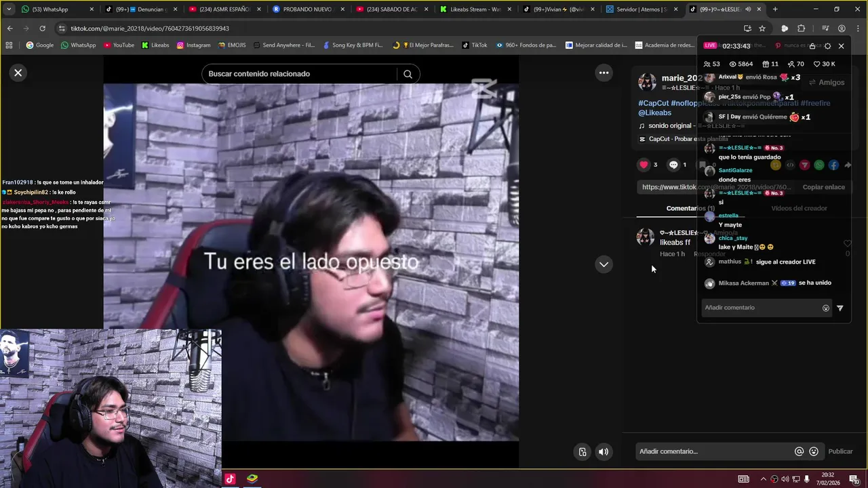The image size is (868, 488).
Task: Click 'Copiar enlace' button
Action: [x=823, y=187]
